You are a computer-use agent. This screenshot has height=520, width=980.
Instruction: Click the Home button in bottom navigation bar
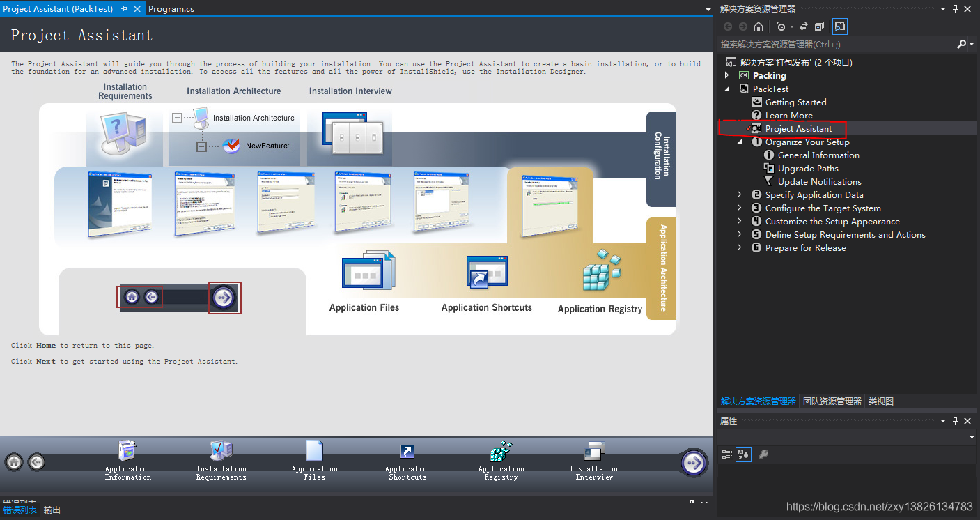tap(15, 461)
